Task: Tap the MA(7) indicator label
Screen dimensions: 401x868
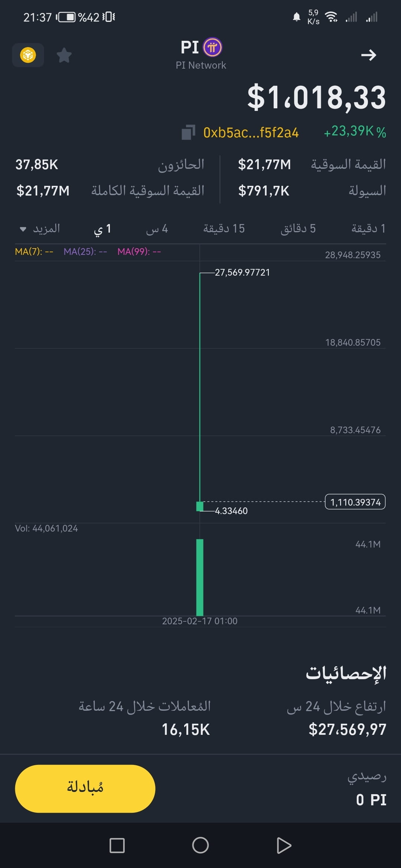Action: tap(34, 251)
